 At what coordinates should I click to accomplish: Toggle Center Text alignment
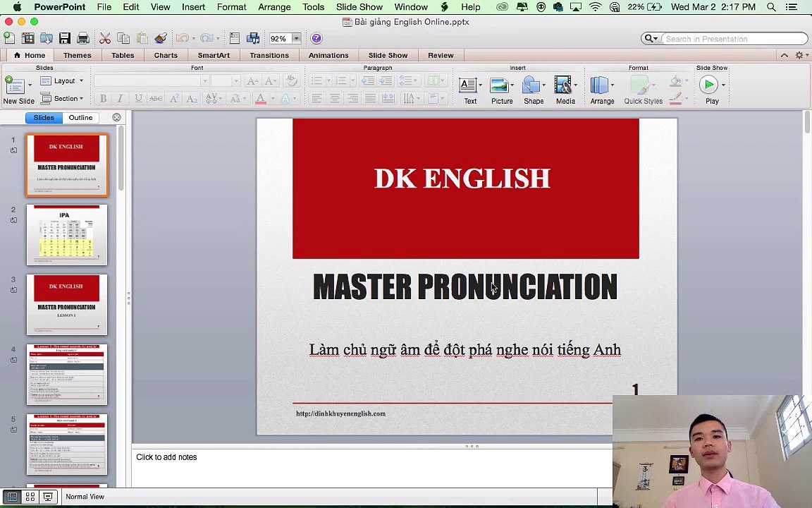click(x=335, y=99)
